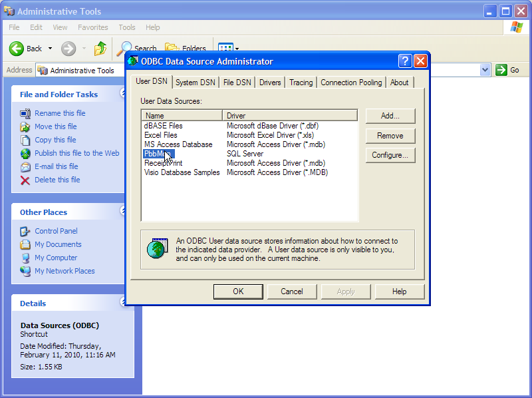Click the ODBC dialog help question-mark icon
This screenshot has width=532, height=398.
(405, 61)
